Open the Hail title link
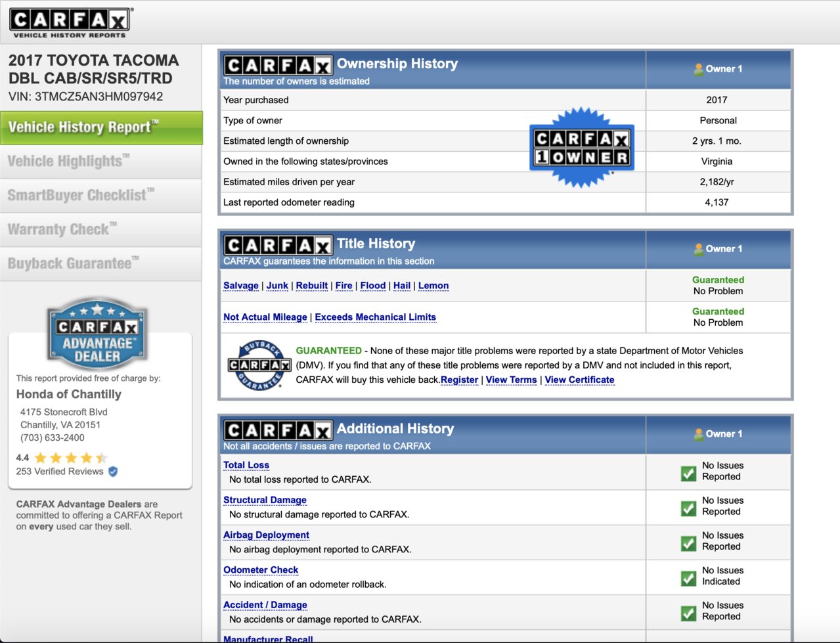 [402, 286]
